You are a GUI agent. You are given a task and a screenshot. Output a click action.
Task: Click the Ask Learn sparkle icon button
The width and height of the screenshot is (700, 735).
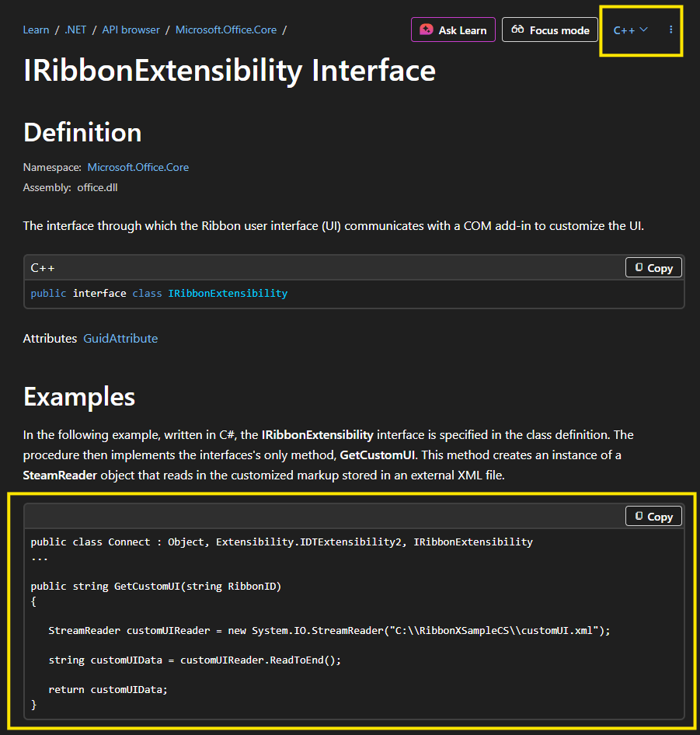click(453, 30)
